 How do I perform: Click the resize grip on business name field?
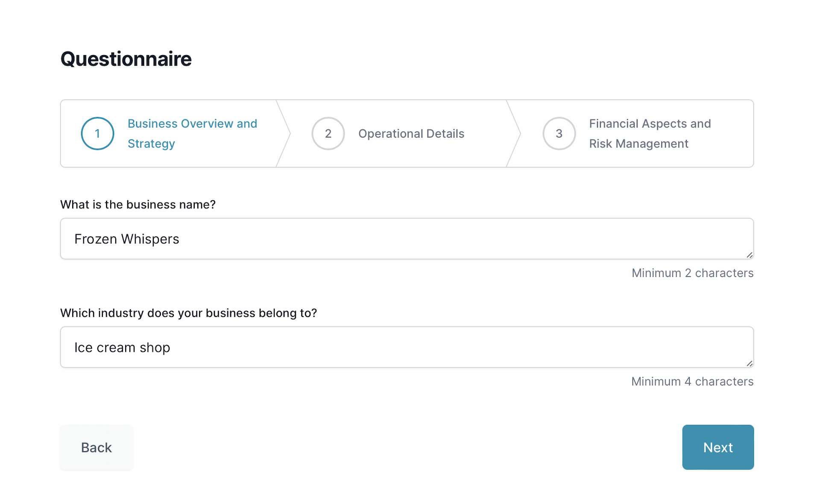(x=750, y=255)
